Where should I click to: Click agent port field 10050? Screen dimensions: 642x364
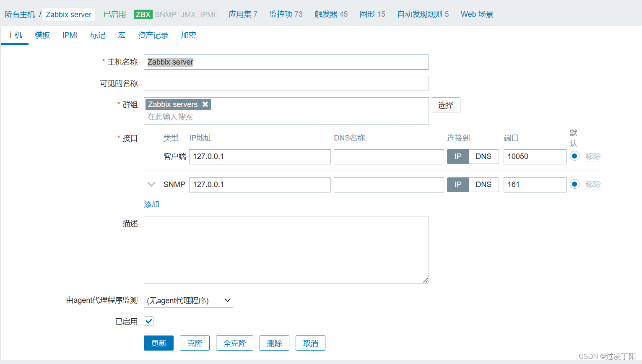[x=535, y=156]
